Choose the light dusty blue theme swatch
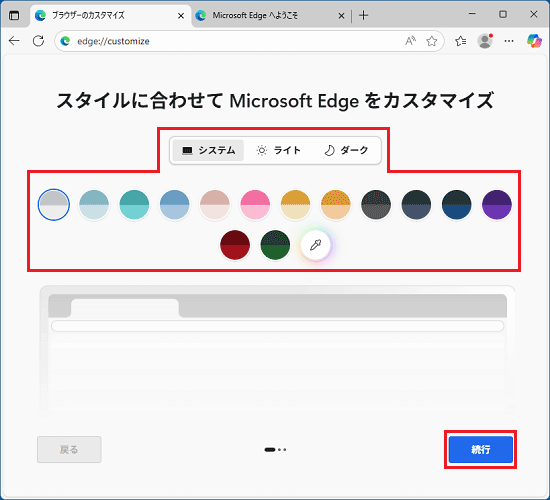This screenshot has height=500, width=550. click(x=94, y=205)
